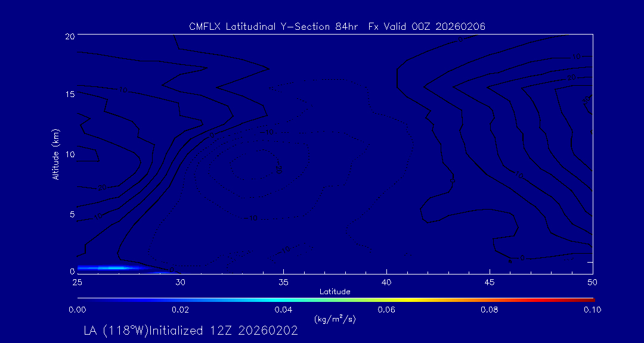Click the x-axis tick label "25"
The width and height of the screenshot is (644, 343).
point(77,282)
